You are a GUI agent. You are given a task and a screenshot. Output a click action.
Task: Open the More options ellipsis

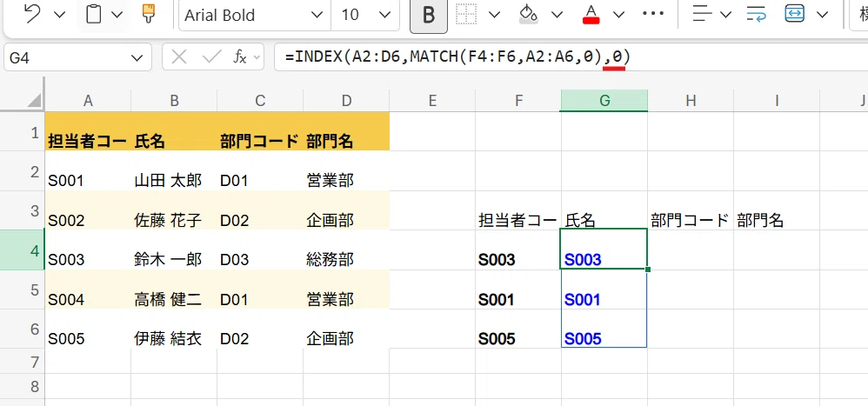pyautogui.click(x=652, y=14)
